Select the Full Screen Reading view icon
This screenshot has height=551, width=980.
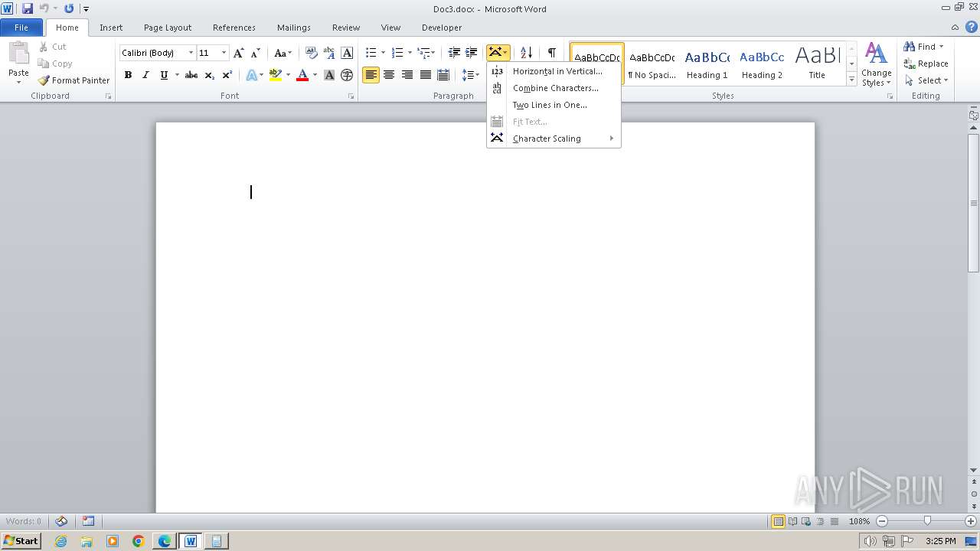point(792,521)
